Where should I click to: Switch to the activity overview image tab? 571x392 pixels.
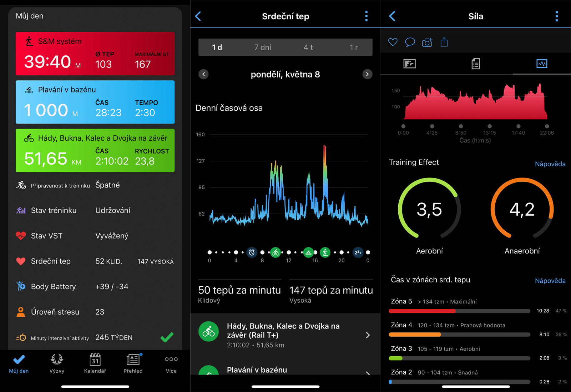pos(409,64)
